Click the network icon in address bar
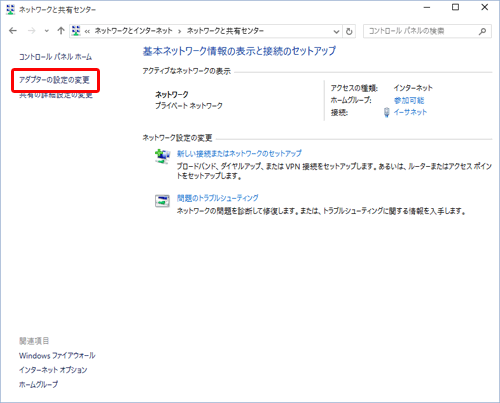This screenshot has height=403, width=500. [x=76, y=31]
